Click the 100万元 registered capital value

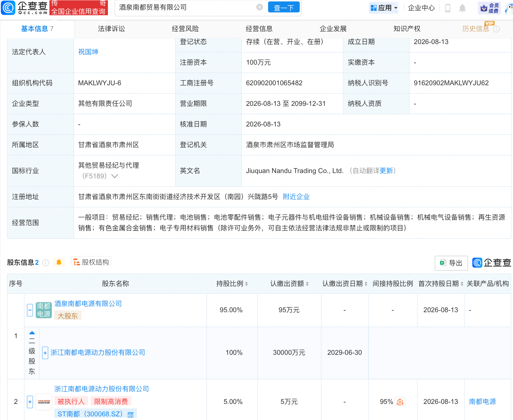pos(258,62)
